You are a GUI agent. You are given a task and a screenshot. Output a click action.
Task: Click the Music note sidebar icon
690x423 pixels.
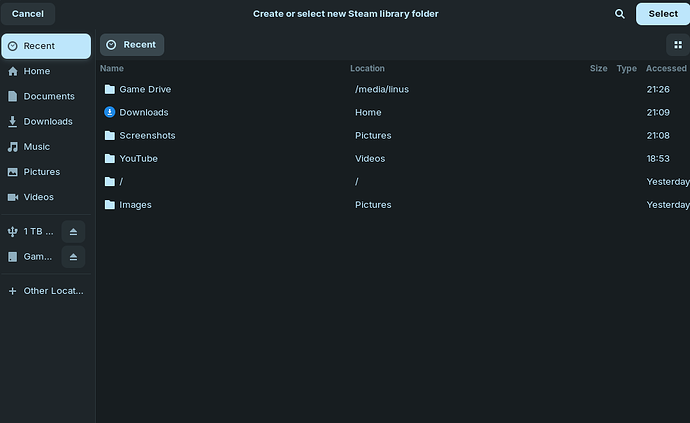13,147
